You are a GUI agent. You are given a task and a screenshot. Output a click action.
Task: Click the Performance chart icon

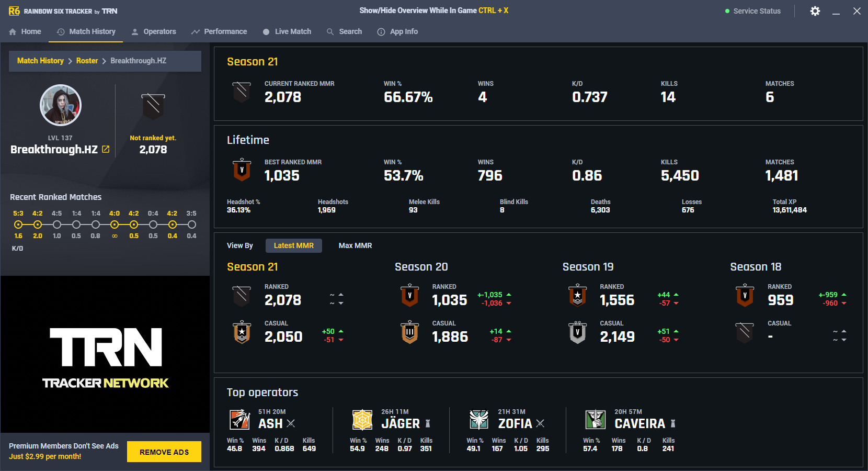coord(196,32)
